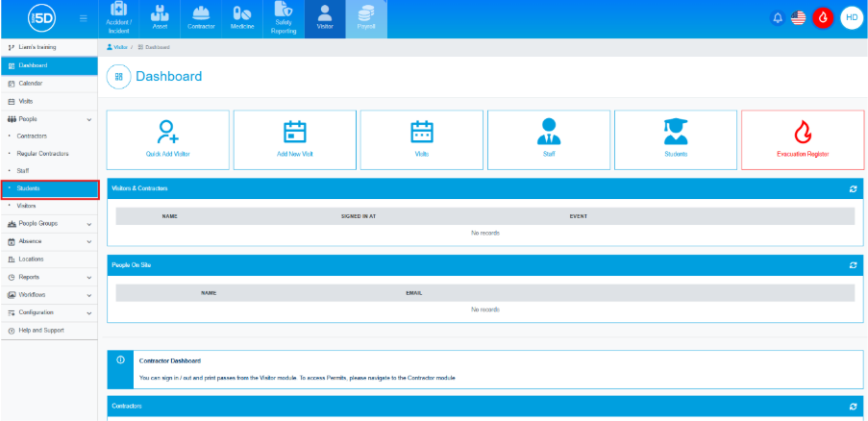Switch to the Contractor module
868x421 pixels.
click(201, 19)
